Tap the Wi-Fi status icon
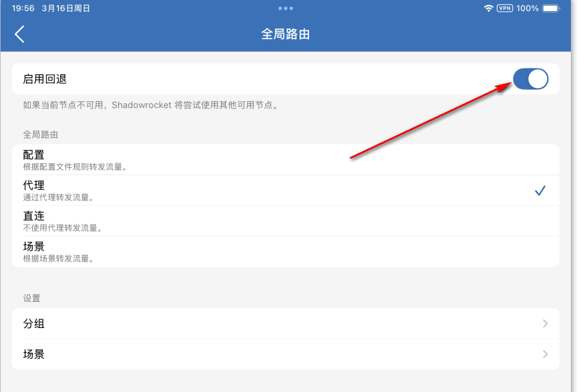Image resolution: width=587 pixels, height=392 pixels. (x=488, y=8)
